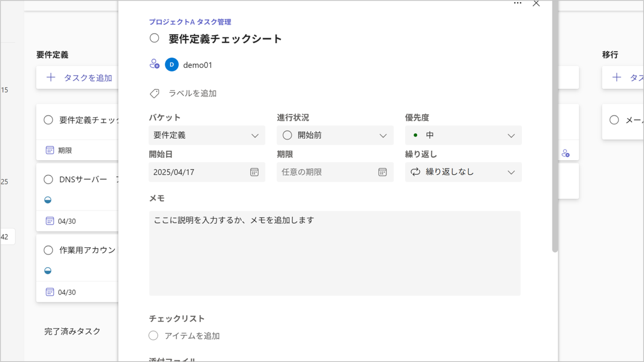This screenshot has width=644, height=362.
Task: Check the circle on DNSサーバー task card
Action: [x=48, y=179]
